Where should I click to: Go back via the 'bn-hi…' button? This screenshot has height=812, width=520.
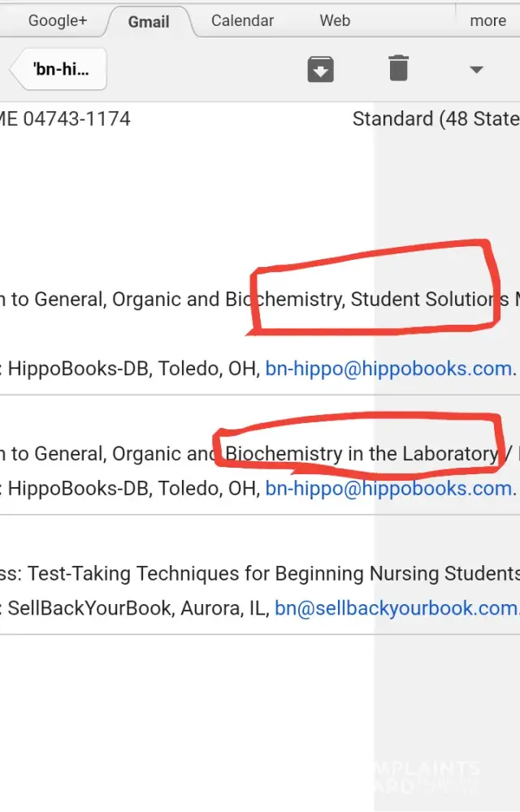tap(59, 70)
